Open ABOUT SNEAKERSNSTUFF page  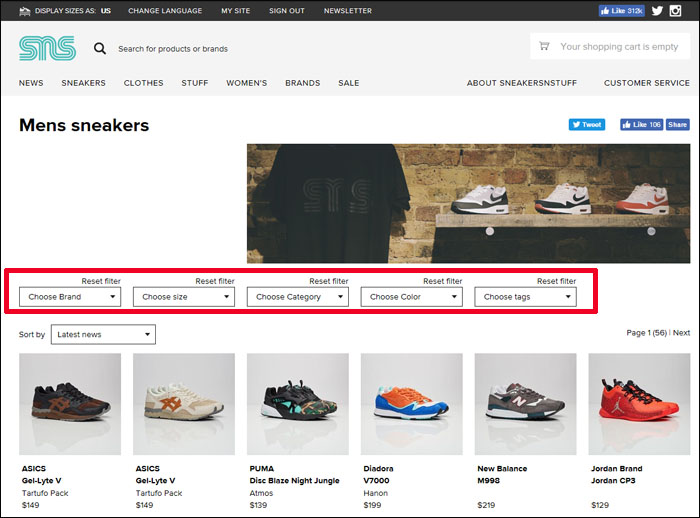tap(522, 83)
